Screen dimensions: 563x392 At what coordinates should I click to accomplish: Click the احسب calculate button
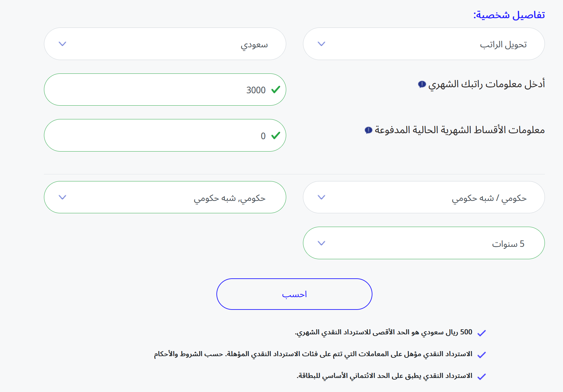coord(294,294)
